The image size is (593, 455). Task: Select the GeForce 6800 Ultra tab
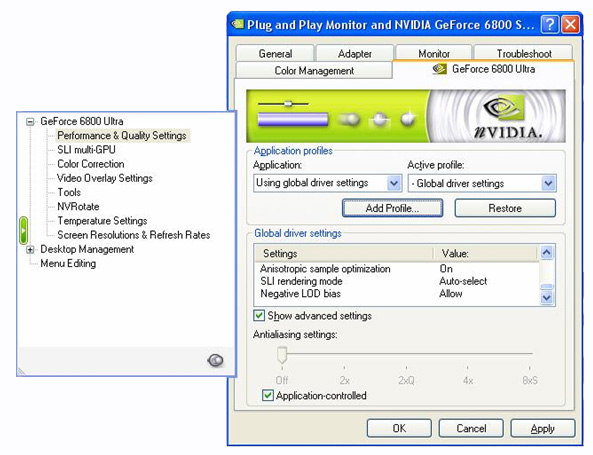pyautogui.click(x=484, y=69)
